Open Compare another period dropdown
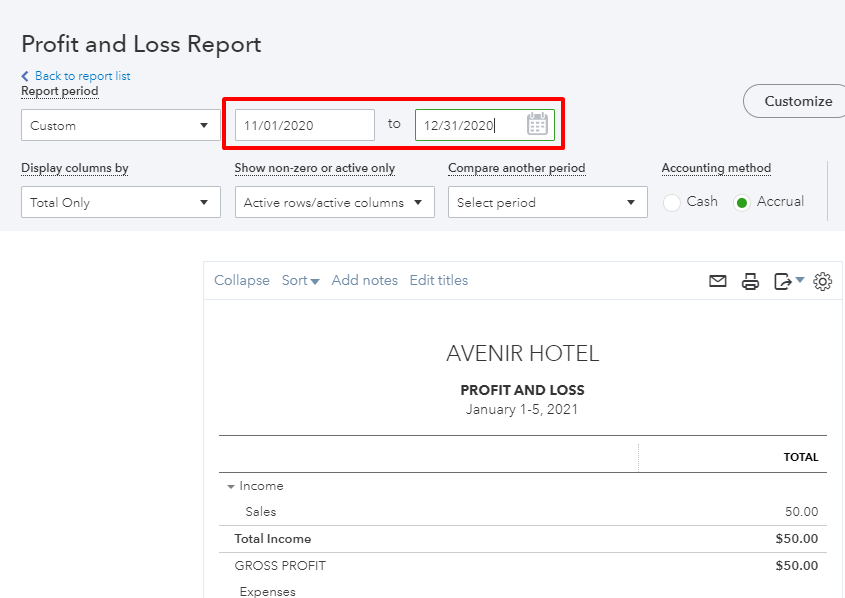This screenshot has width=845, height=598. 546,202
